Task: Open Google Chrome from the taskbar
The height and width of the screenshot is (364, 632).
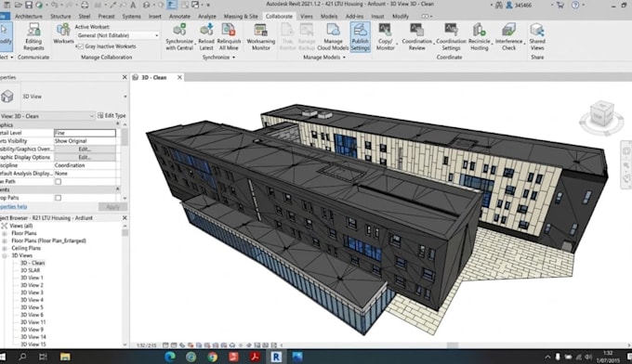Action: click(213, 357)
